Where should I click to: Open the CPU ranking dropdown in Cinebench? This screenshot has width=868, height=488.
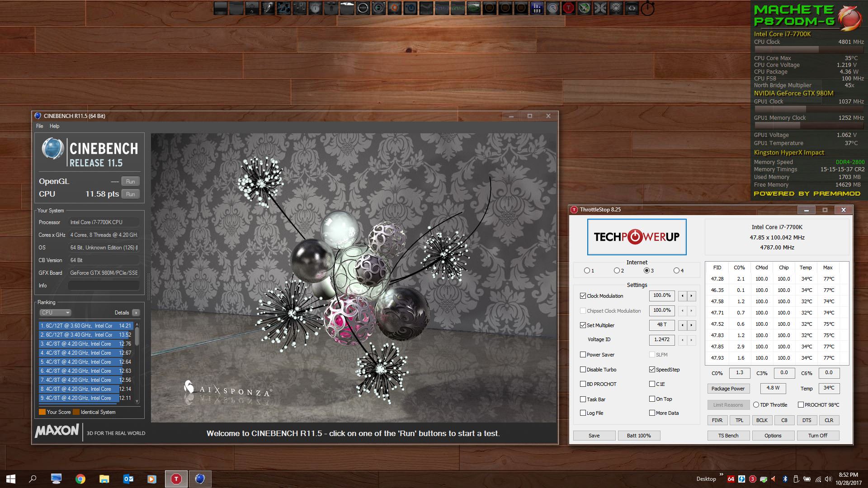[x=55, y=313]
